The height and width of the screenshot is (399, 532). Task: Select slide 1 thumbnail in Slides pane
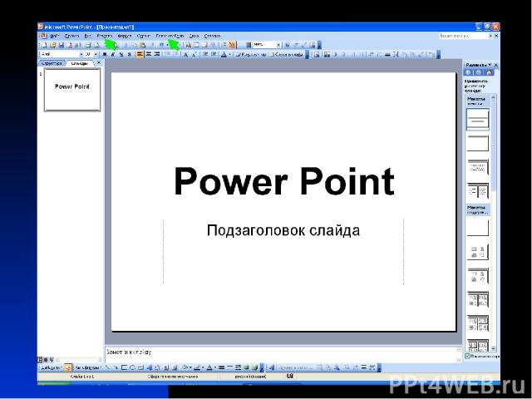click(x=72, y=90)
